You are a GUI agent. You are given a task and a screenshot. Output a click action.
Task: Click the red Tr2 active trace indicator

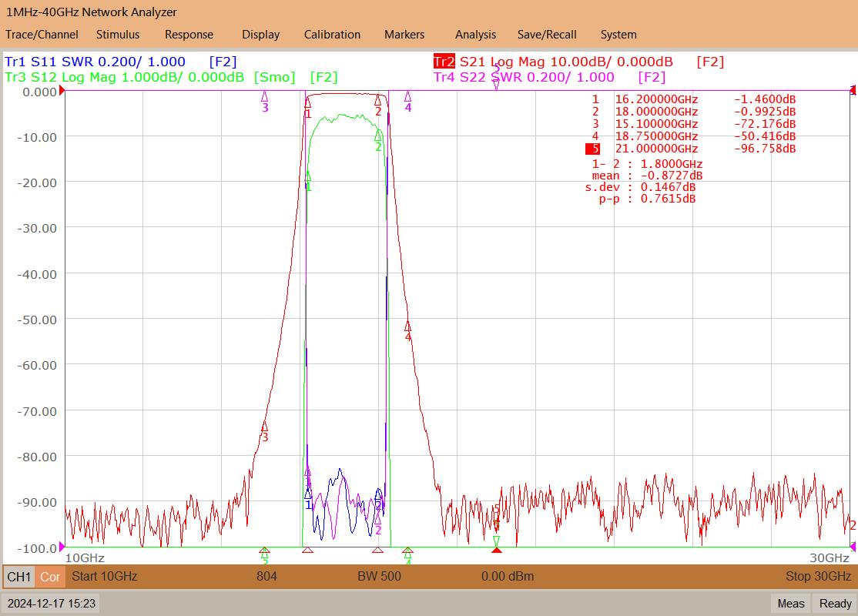pyautogui.click(x=444, y=62)
